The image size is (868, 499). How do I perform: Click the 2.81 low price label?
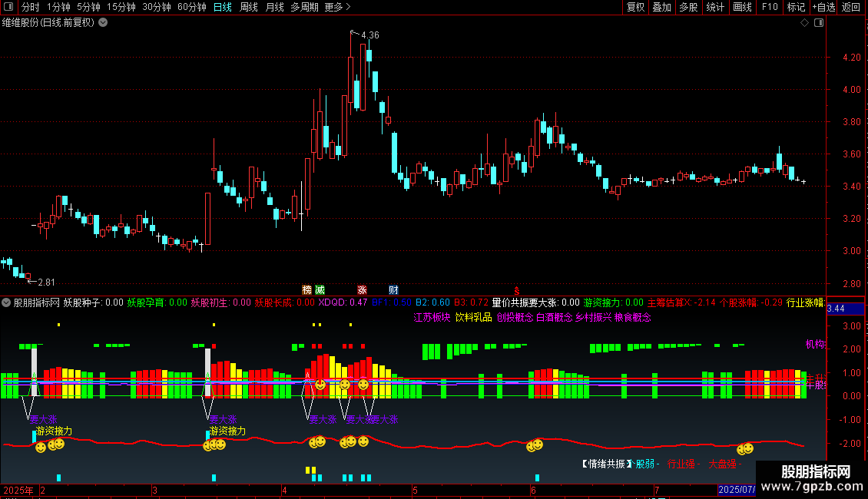[46, 283]
